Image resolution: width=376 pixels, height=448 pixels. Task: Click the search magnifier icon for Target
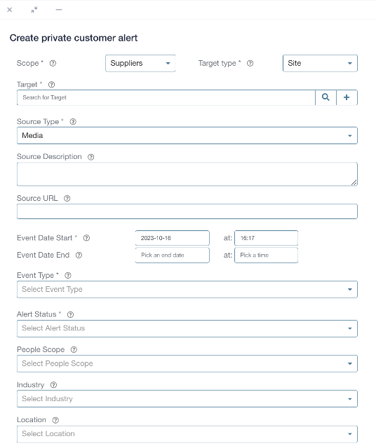[326, 97]
